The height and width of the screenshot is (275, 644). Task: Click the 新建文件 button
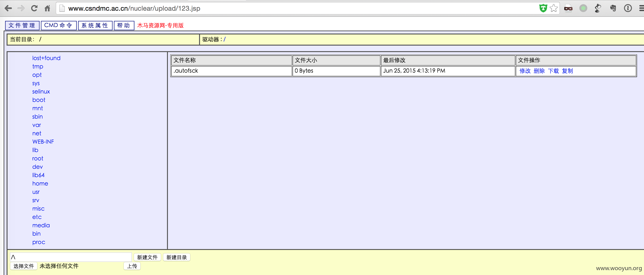[147, 257]
